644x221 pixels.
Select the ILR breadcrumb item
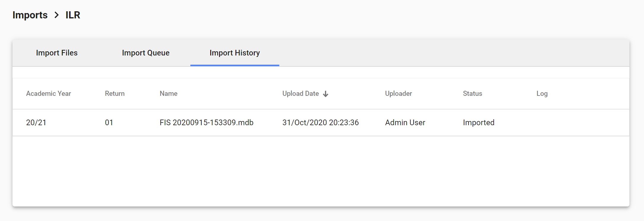coord(73,15)
